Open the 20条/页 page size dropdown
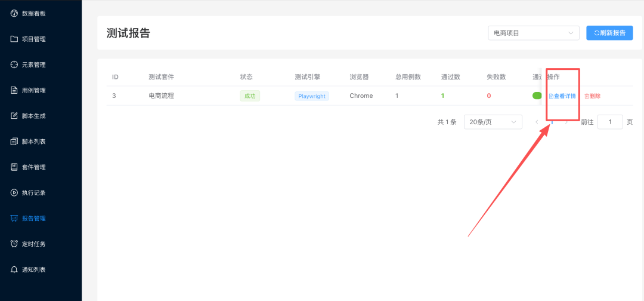 pos(493,122)
